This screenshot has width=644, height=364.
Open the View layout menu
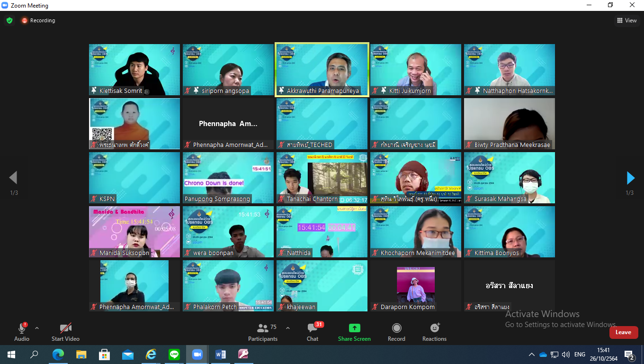(627, 20)
